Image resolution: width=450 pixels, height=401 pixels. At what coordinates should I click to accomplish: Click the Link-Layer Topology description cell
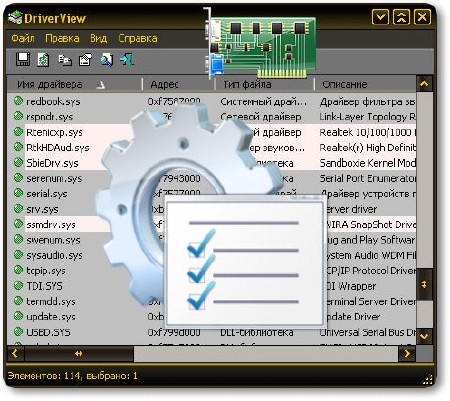pyautogui.click(x=367, y=117)
